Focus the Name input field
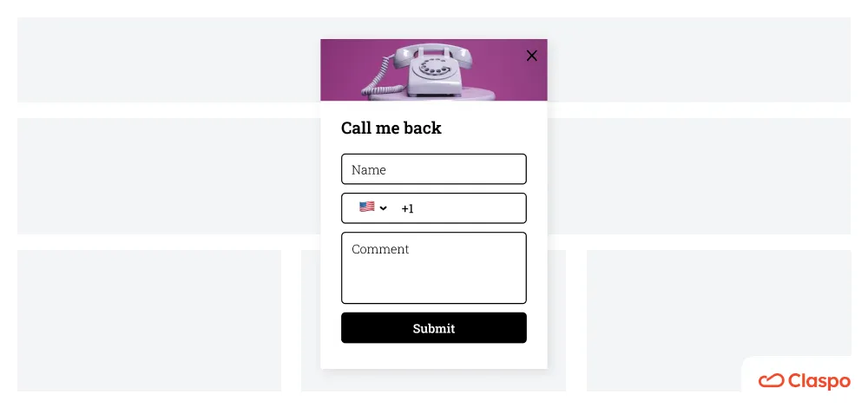 [x=433, y=169]
